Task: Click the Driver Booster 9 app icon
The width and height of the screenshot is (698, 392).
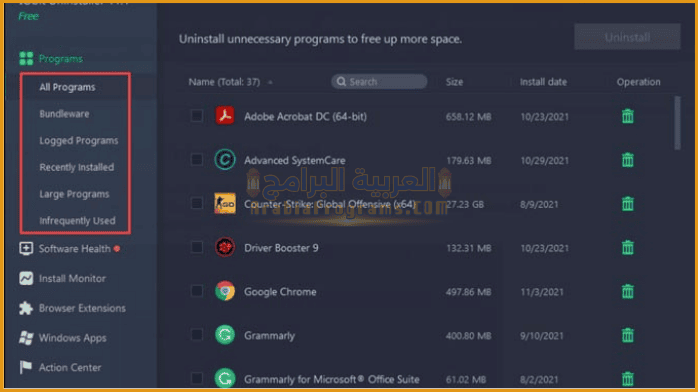Action: point(225,247)
